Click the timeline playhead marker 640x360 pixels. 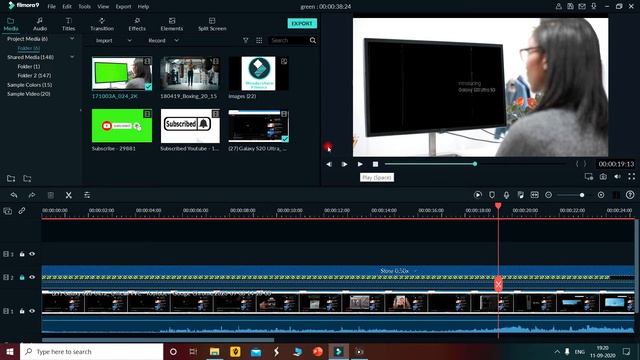coord(498,206)
